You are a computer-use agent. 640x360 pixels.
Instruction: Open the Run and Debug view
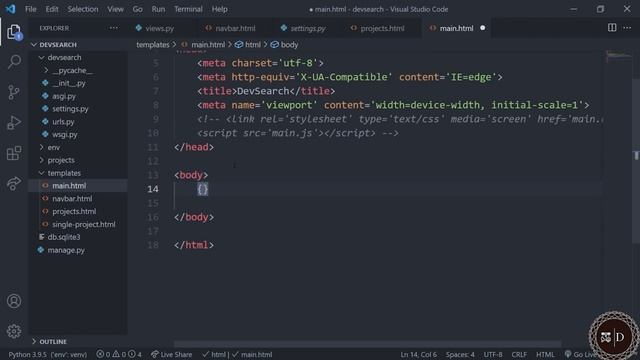[x=14, y=122]
